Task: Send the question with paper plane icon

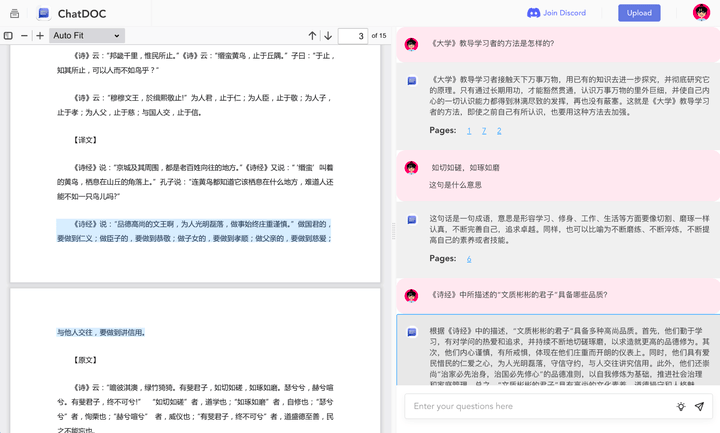Action: point(699,406)
